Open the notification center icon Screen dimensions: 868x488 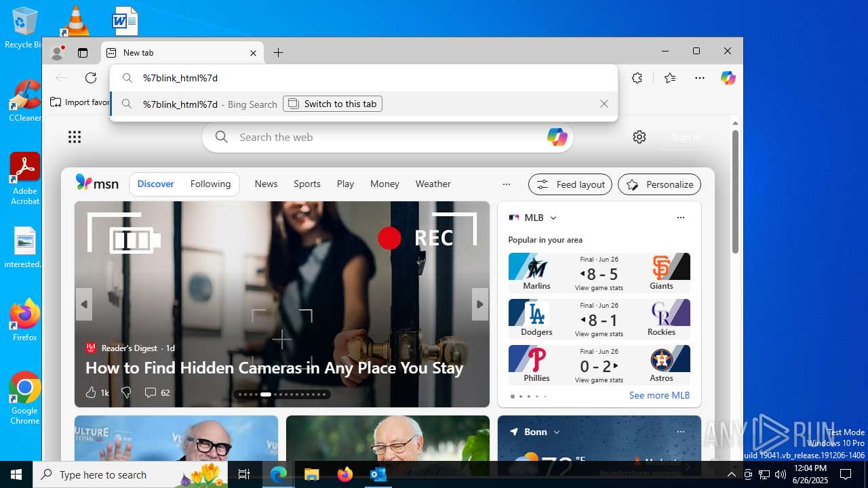click(846, 474)
